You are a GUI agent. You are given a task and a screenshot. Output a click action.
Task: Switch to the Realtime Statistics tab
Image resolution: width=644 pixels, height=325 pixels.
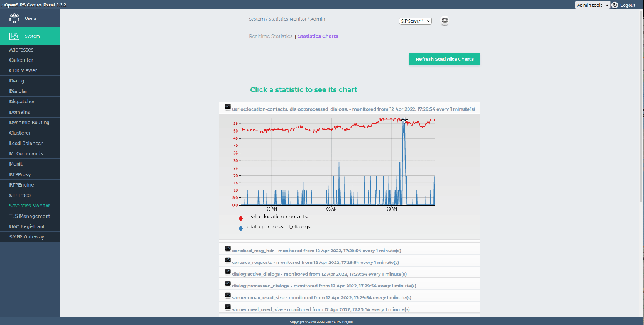[270, 36]
